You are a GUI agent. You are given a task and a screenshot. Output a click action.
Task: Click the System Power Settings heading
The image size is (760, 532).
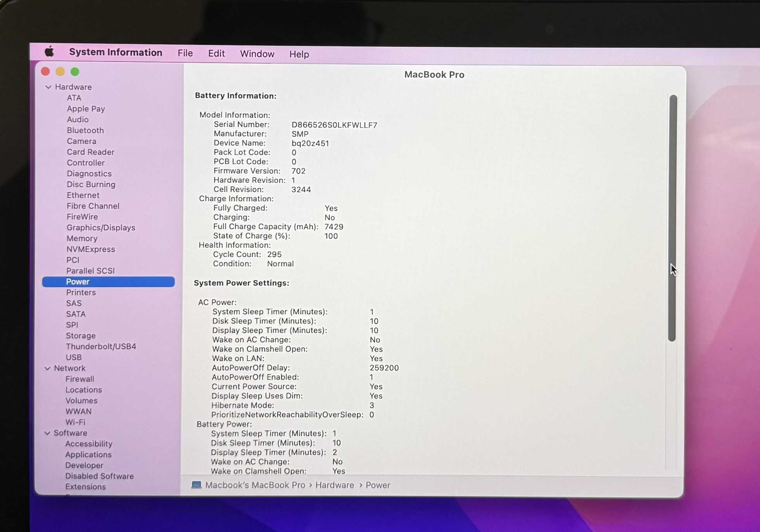click(x=241, y=283)
